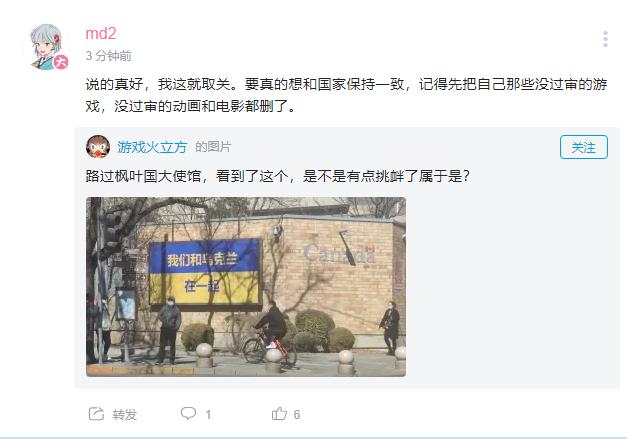The image size is (627, 439).
Task: Open the quoted post text 路过枫叶国大使馆
Action: [x=278, y=176]
